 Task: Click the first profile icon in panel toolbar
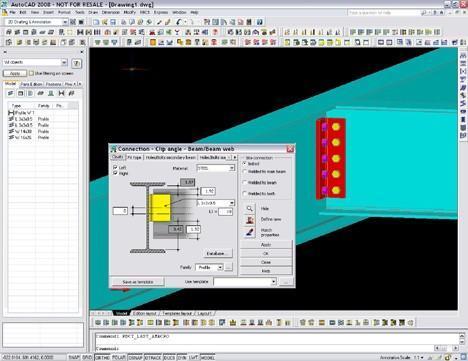pos(11,93)
